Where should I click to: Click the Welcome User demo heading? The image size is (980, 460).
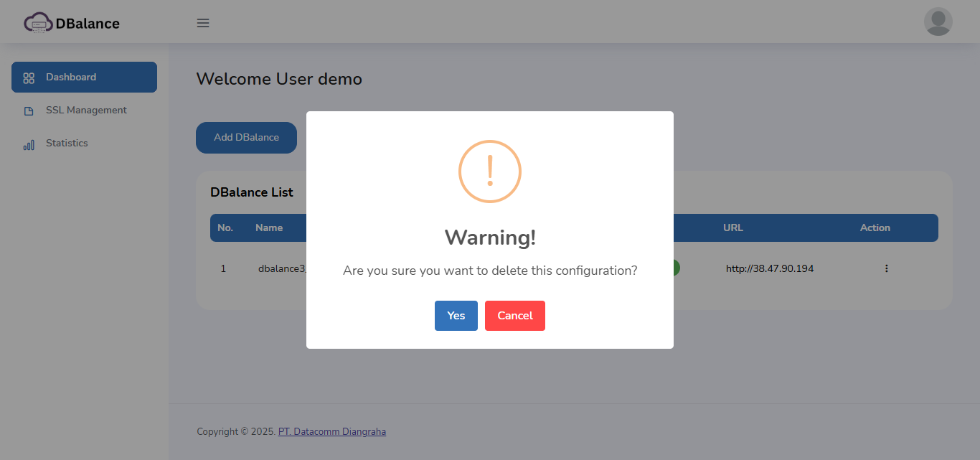[x=279, y=79]
